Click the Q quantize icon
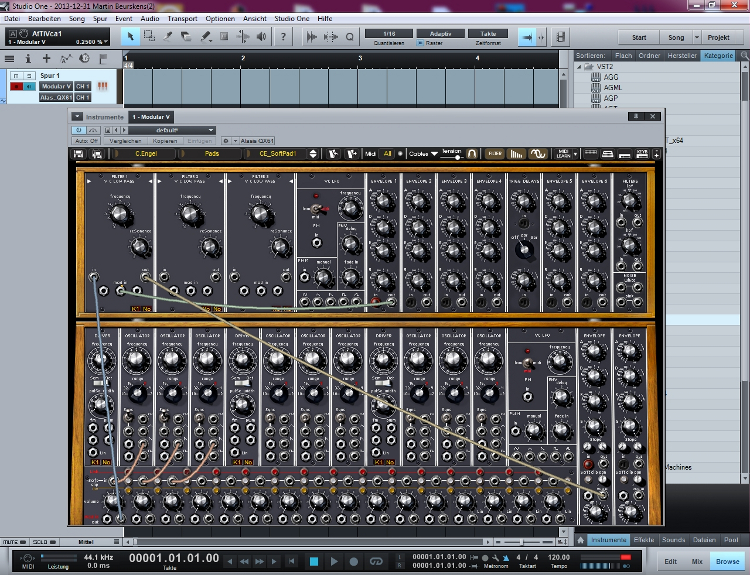The height and width of the screenshot is (575, 750). pos(350,37)
